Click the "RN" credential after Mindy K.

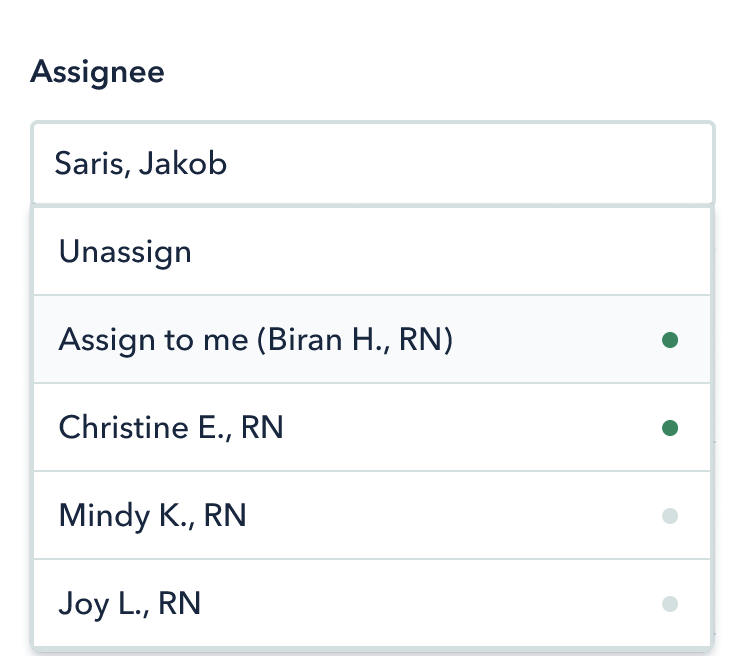[225, 516]
